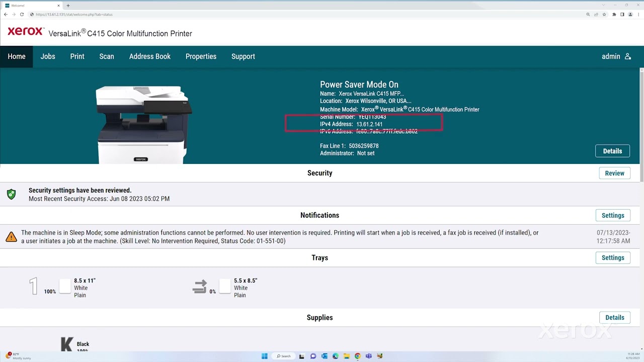Click the Location 'Xerox Wilsonville, OR USA...' text
Image resolution: width=644 pixels, height=362 pixels.
coord(378,101)
